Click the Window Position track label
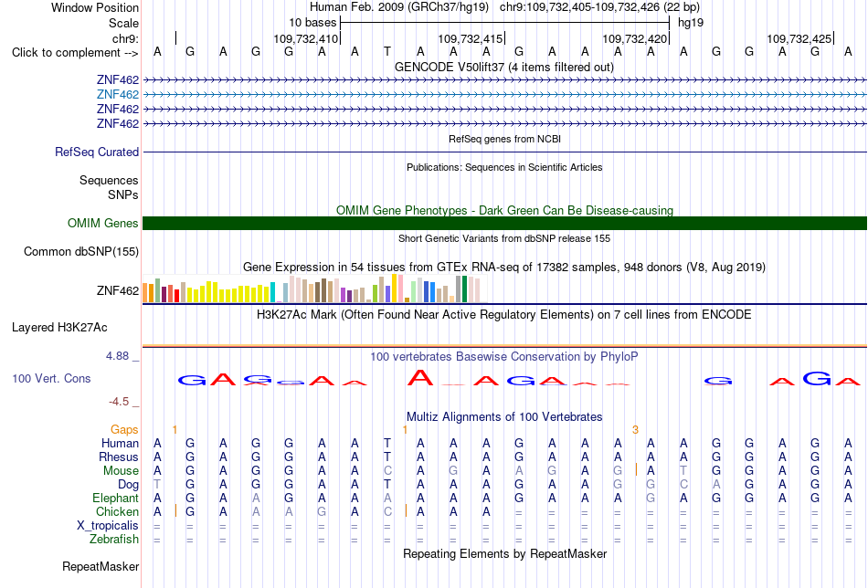868x588 pixels. 95,7
